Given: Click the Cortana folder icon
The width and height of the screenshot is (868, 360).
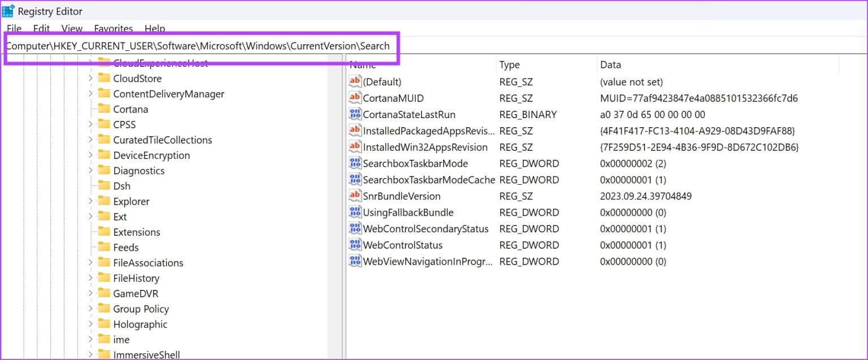Looking at the screenshot, I should (103, 109).
